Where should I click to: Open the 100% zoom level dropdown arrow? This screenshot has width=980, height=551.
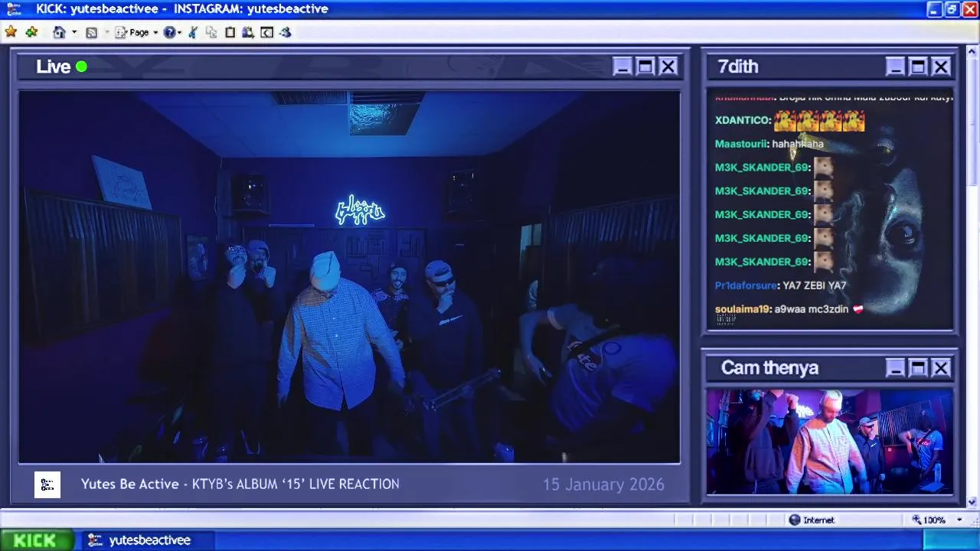[959, 520]
